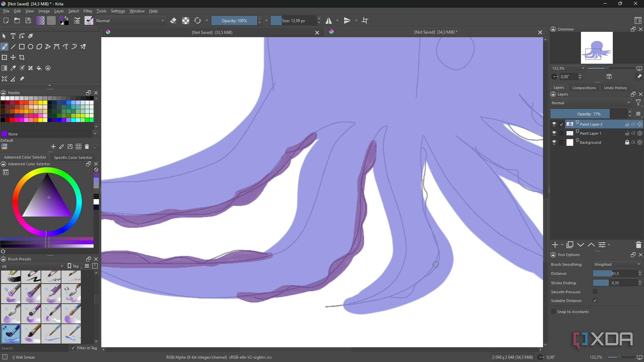Select the Rectangle tool

tap(22, 47)
